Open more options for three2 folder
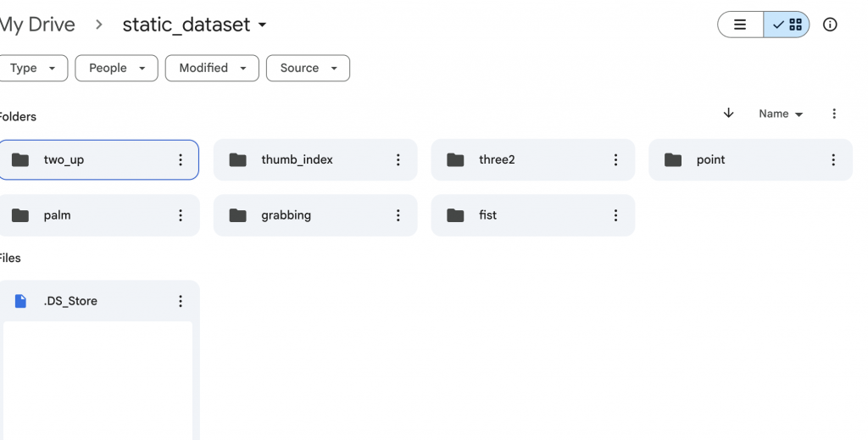 (615, 160)
